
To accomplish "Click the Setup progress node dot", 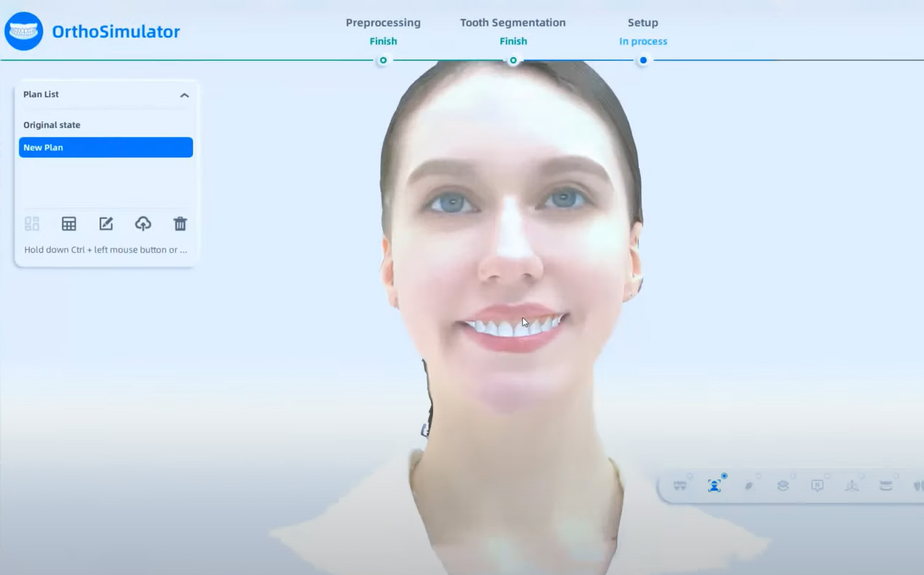I will click(643, 61).
